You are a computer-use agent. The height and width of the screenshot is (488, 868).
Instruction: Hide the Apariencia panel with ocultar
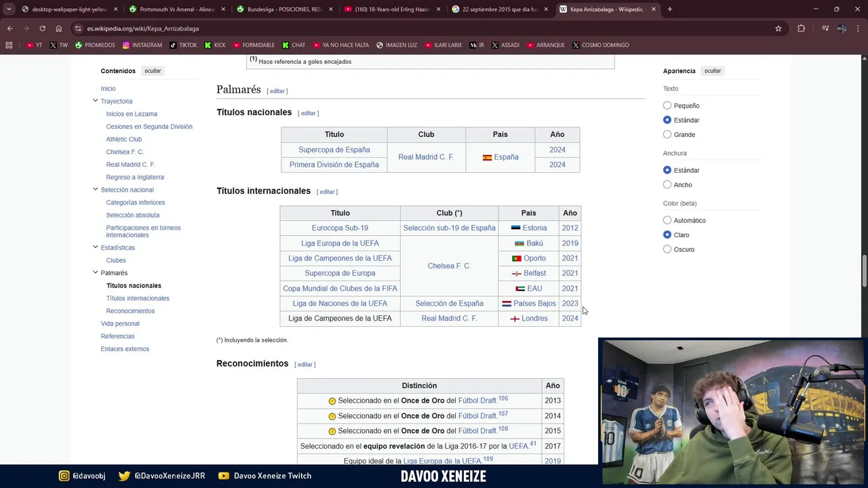point(713,71)
